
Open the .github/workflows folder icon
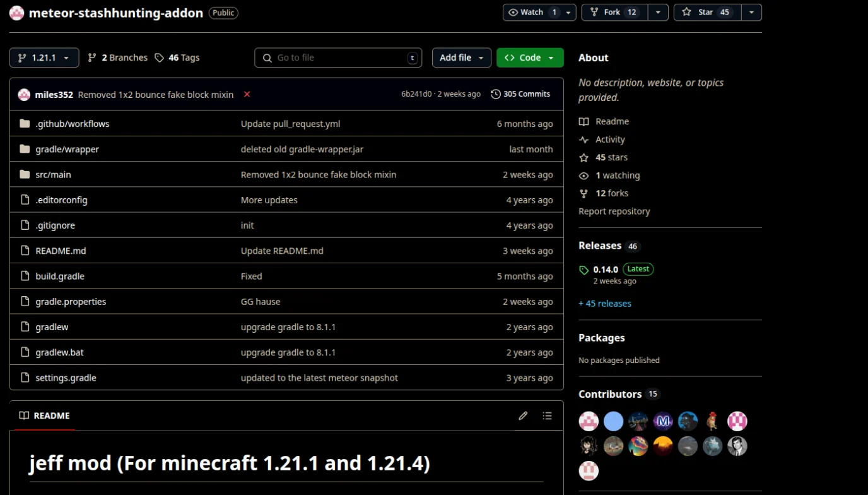coord(25,124)
